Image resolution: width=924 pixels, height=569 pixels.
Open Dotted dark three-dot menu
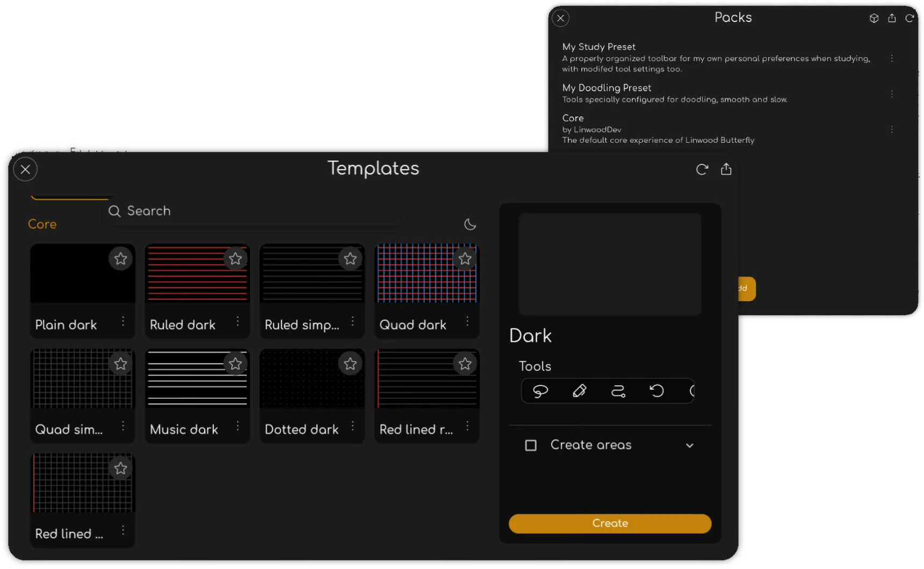coord(352,426)
